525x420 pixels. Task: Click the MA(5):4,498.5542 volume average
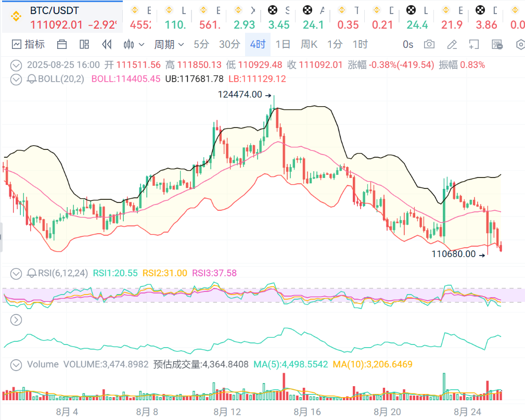[x=291, y=364]
